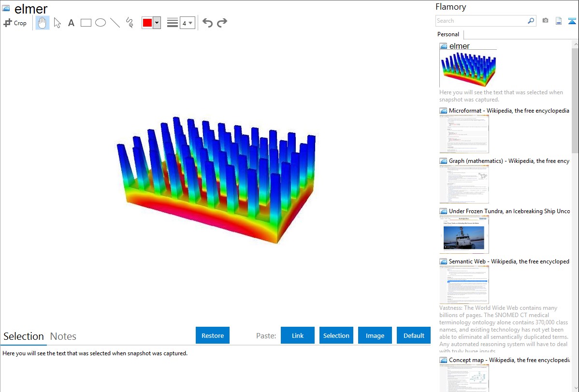Click the sidebar scroll up arrow
The width and height of the screenshot is (579, 392).
(x=575, y=44)
